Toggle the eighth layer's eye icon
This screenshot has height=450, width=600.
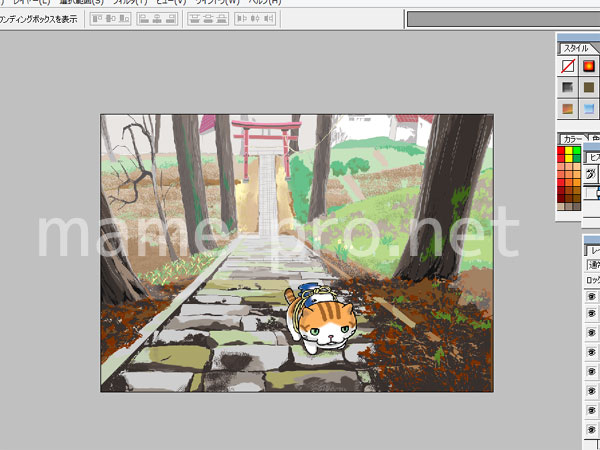tap(592, 429)
